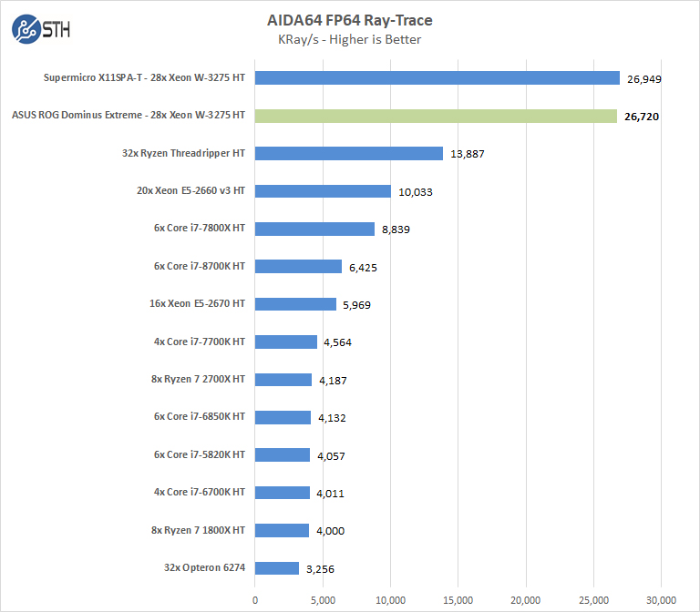Click the STH logo icon
700x612 pixels.
tap(41, 29)
